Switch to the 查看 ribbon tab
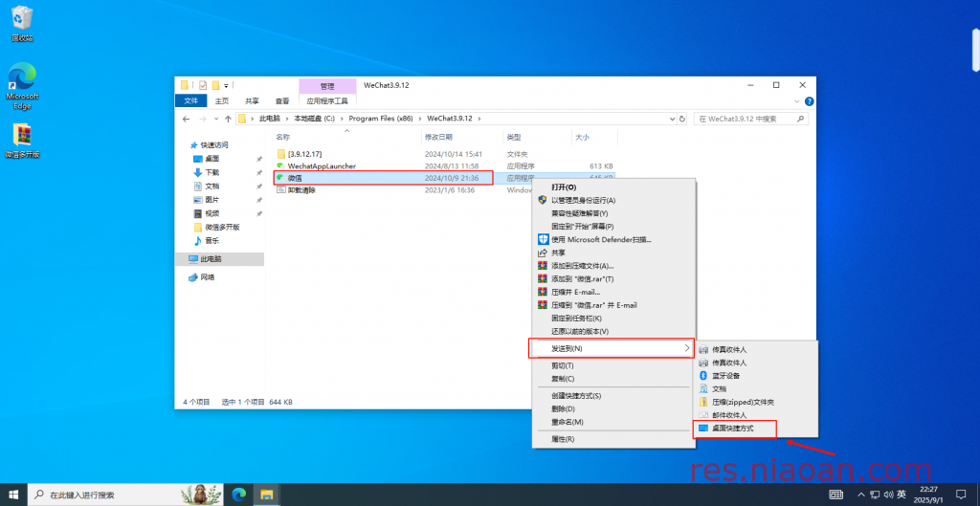Viewport: 980px width, 506px height. (282, 100)
